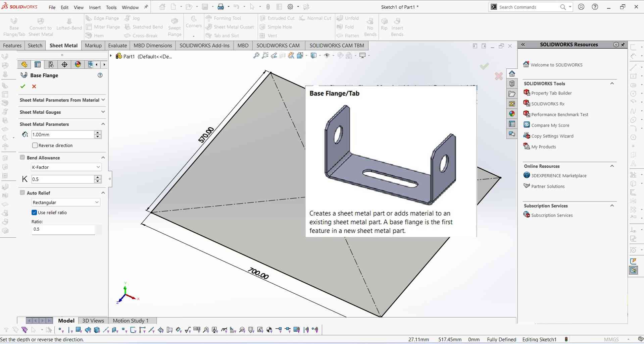Click the Base Flange/Tab tool
Viewport: 644px width, 344px height.
pos(14,27)
